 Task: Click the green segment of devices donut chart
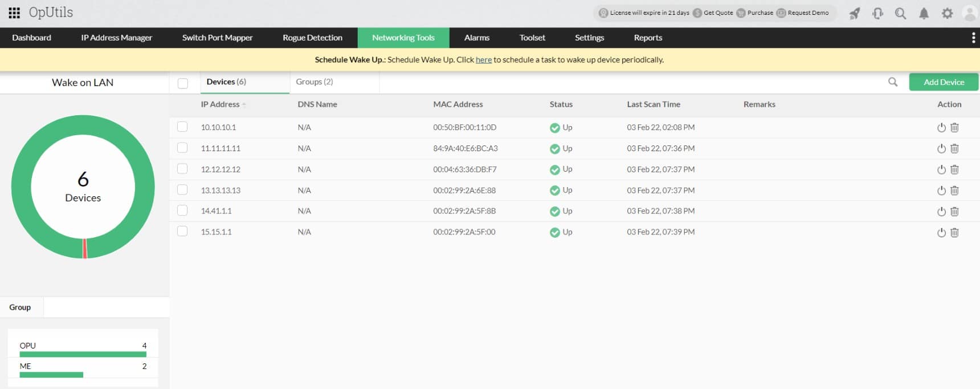[83, 125]
